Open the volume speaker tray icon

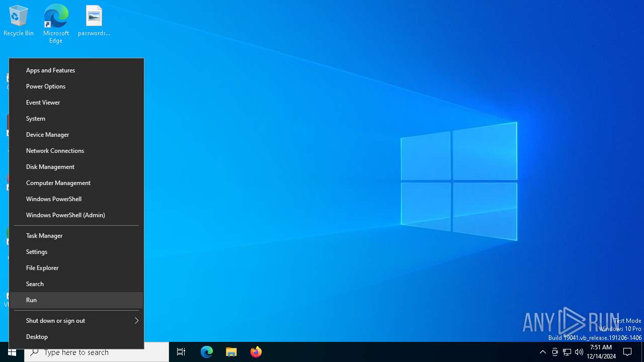click(x=579, y=352)
